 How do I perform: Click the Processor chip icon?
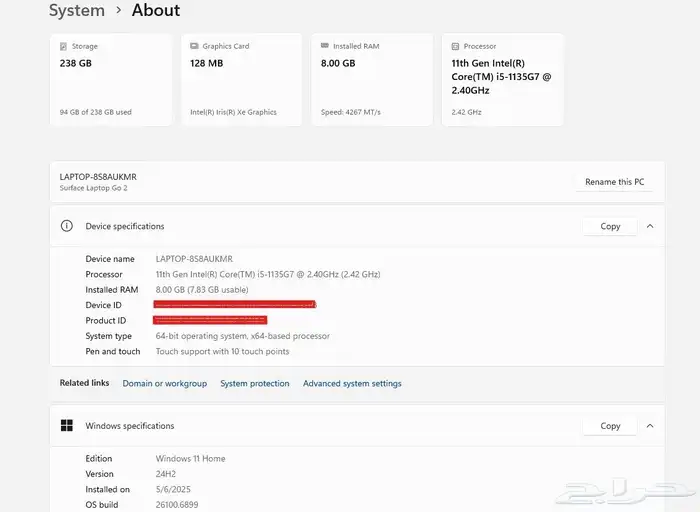pyautogui.click(x=455, y=46)
